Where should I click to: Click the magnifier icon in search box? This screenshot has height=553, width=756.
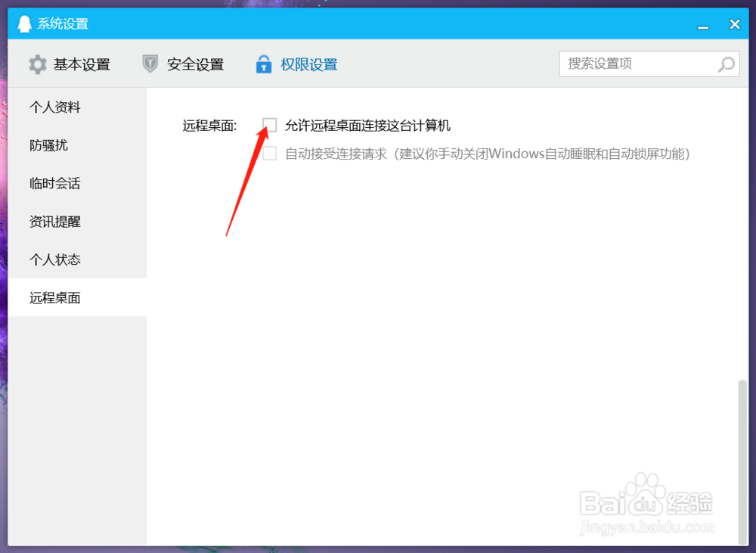pyautogui.click(x=726, y=64)
